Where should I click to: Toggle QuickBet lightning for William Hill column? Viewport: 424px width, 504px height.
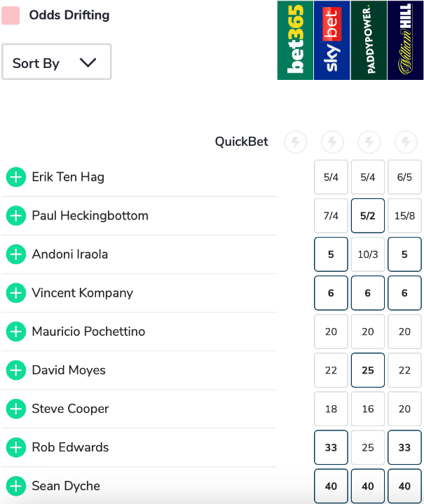pyautogui.click(x=404, y=142)
